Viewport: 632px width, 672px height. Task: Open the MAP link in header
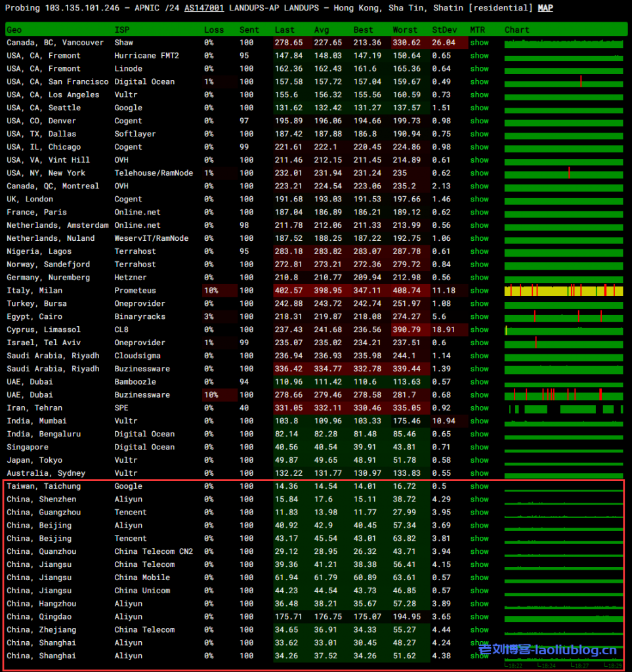click(545, 8)
